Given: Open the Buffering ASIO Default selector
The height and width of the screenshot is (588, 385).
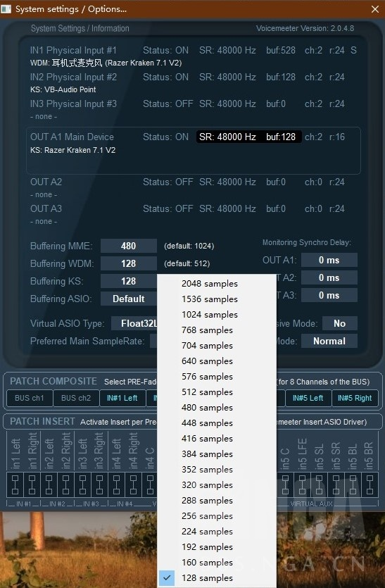Looking at the screenshot, I should pos(129,299).
